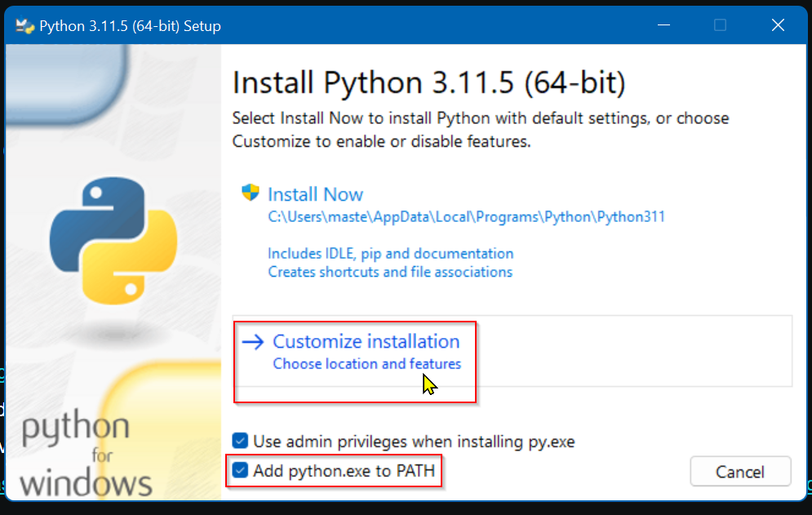Click 'Use admin privileges when installing py.exe' label
This screenshot has height=515, width=812.
click(x=414, y=442)
